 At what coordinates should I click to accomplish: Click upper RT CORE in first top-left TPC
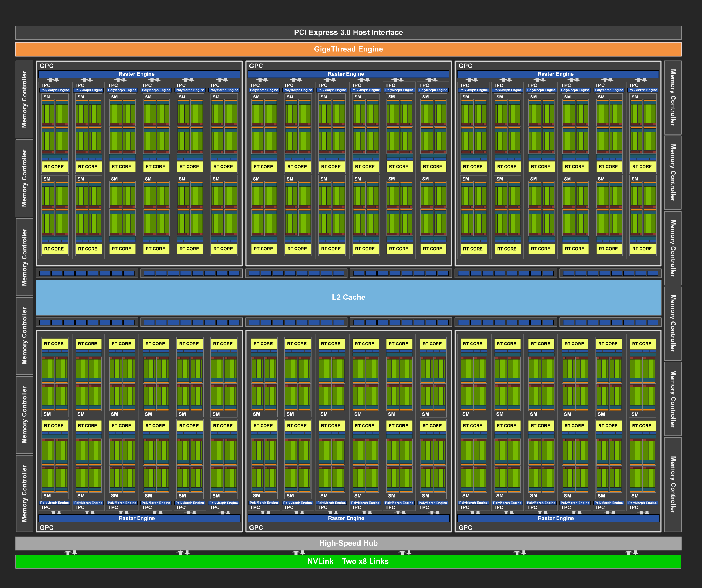click(x=54, y=166)
